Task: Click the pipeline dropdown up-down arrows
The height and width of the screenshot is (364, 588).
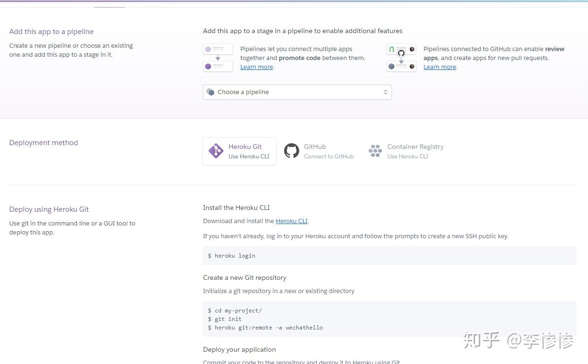Action: (x=386, y=92)
